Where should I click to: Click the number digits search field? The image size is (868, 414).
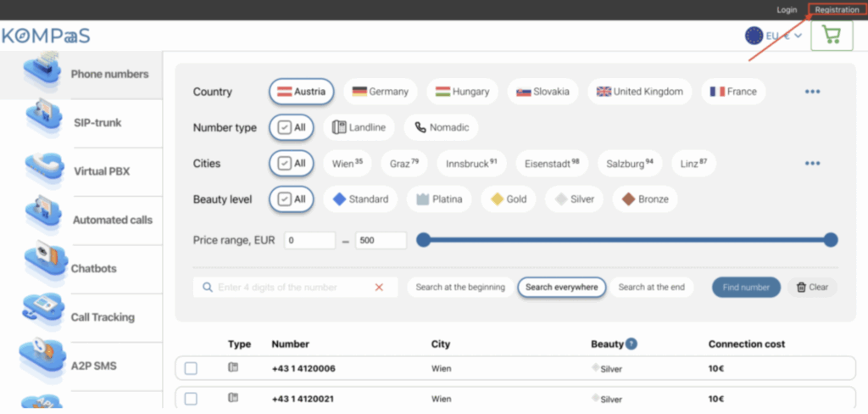click(x=288, y=288)
